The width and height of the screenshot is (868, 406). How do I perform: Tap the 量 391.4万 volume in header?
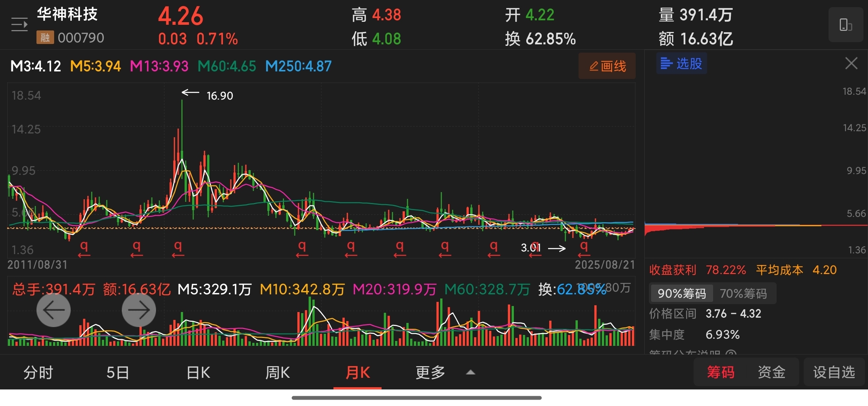click(x=695, y=15)
